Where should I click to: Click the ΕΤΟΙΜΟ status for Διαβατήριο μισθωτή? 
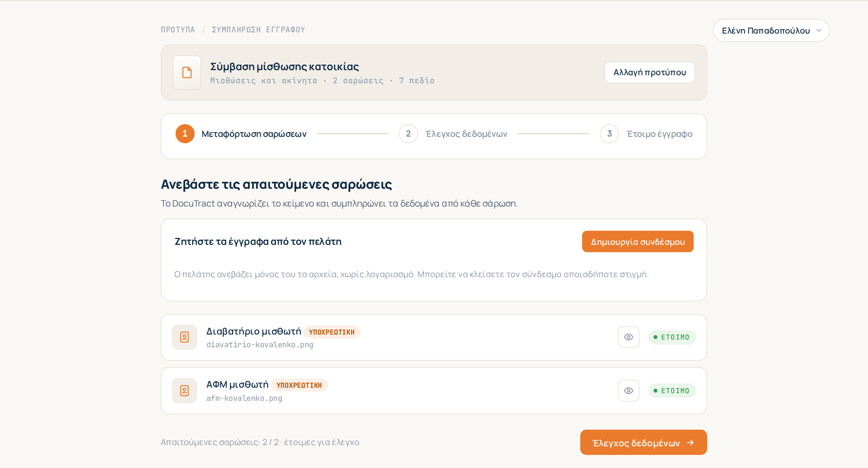coord(672,337)
